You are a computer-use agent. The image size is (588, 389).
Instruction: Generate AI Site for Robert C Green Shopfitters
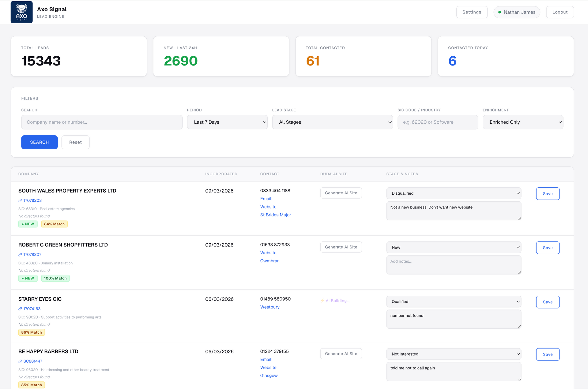pos(341,247)
